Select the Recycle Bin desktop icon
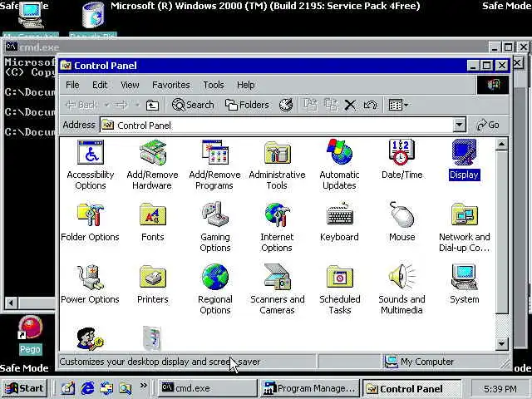 pyautogui.click(x=93, y=19)
